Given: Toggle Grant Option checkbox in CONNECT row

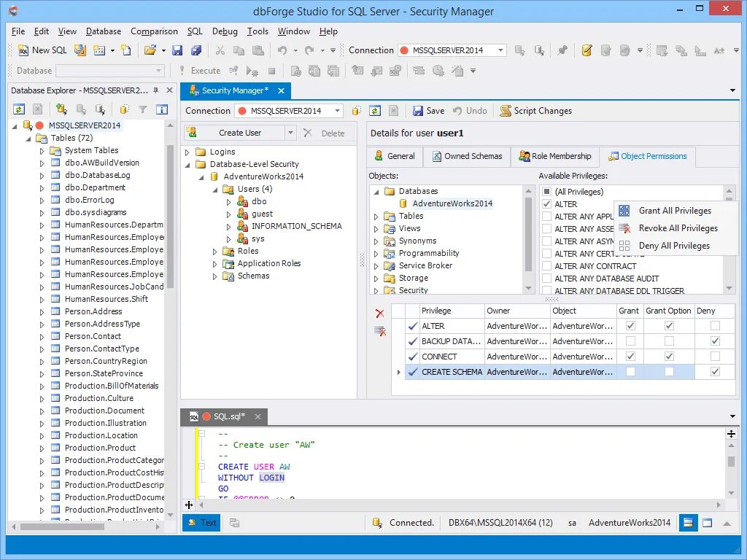Looking at the screenshot, I should [670, 356].
